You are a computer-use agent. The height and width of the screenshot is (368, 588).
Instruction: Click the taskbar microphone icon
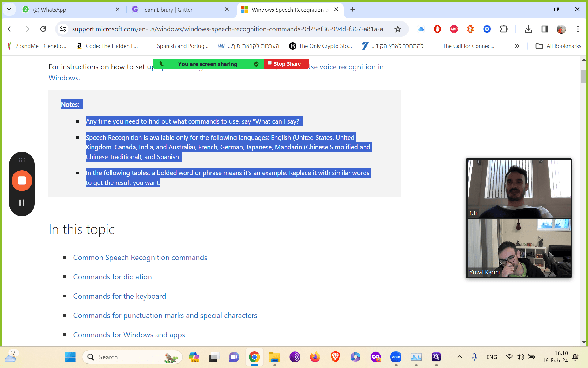(x=474, y=357)
